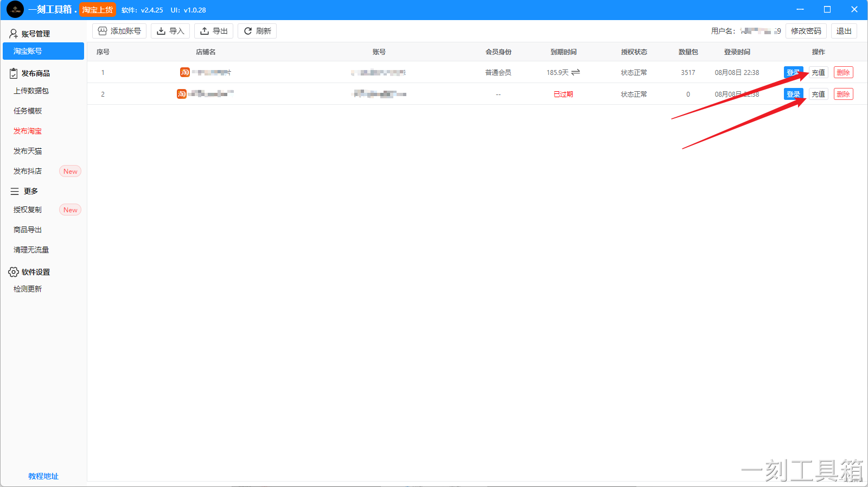The height and width of the screenshot is (487, 868).
Task: Open 任务模板 menu item
Action: 28,111
